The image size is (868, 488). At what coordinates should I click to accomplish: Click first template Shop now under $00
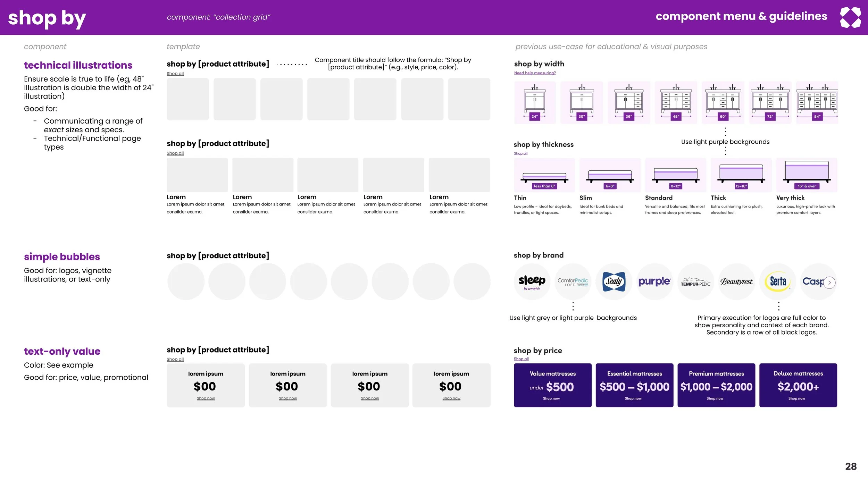206,398
